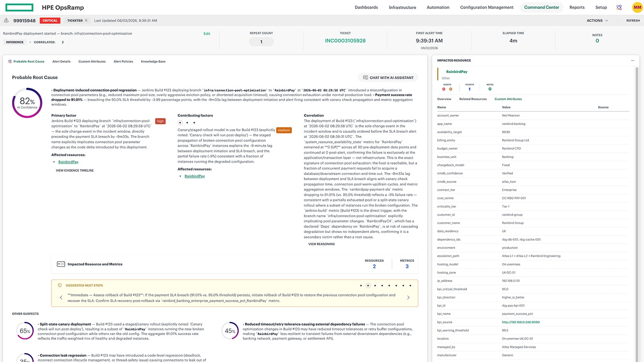
Task: Open the Impacted Resource panel ellipsis menu
Action: (633, 60)
